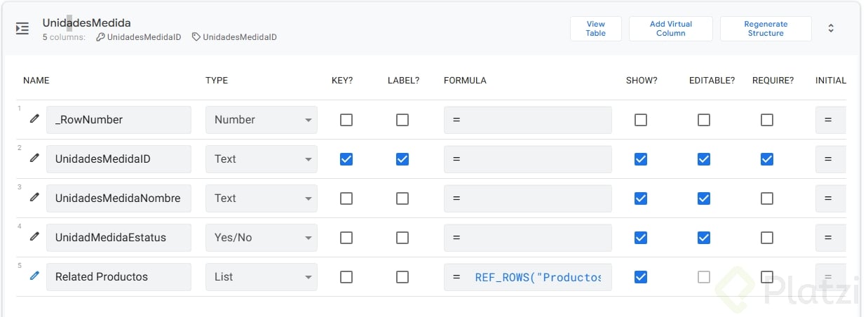Screen dimensions: 868x317
Task: Open type dropdown for _RowNumber
Action: (x=262, y=120)
